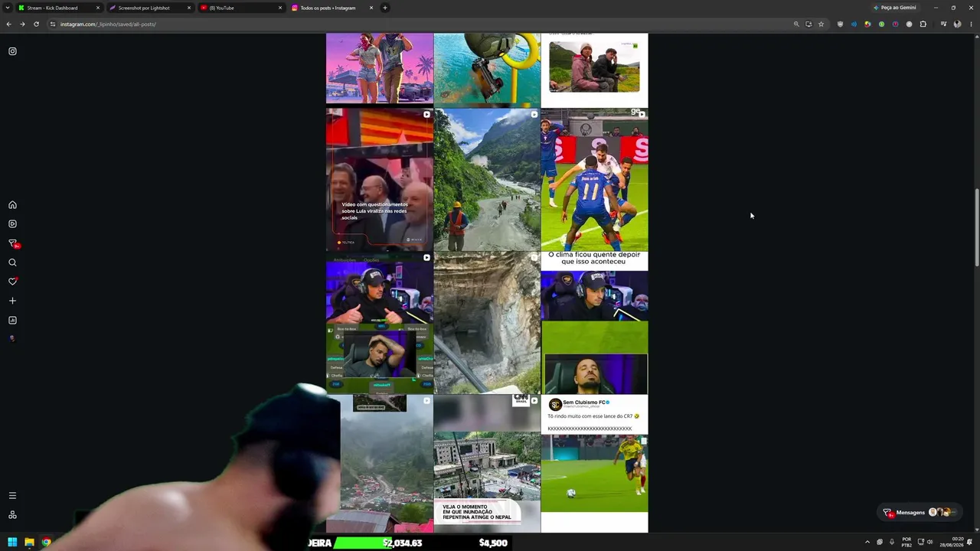Open the Meta apps icon at sidebar bottom
The width and height of the screenshot is (980, 551).
12,515
